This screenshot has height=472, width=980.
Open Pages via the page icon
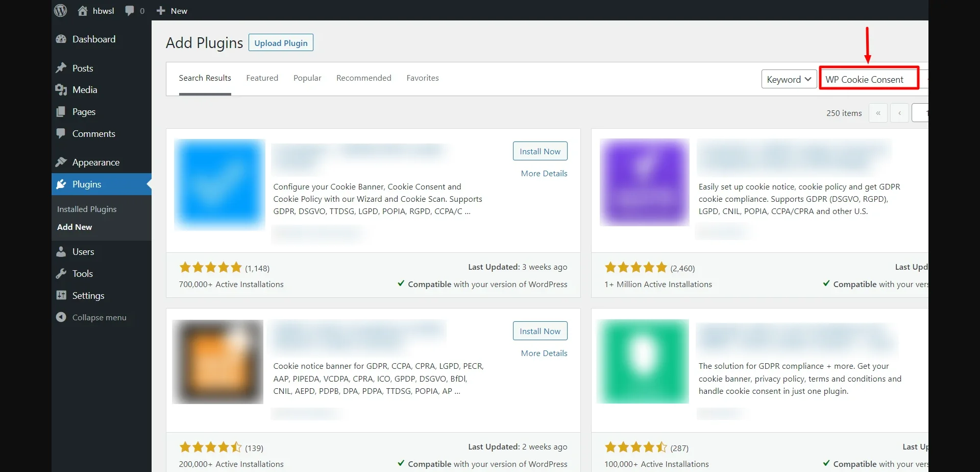[61, 111]
